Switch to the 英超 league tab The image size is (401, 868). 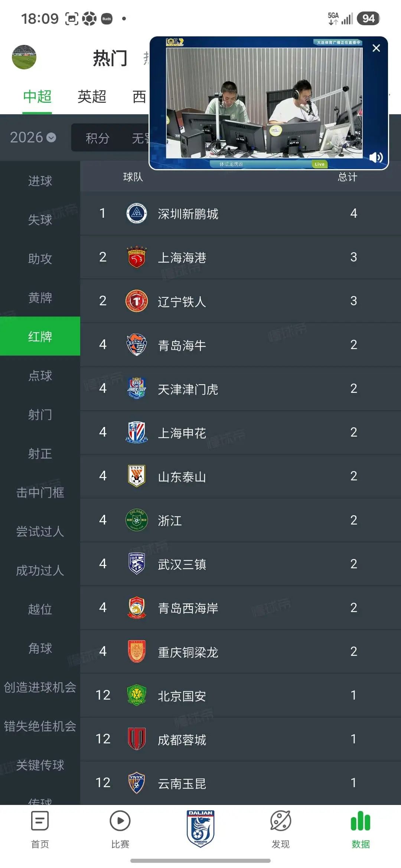[x=92, y=96]
